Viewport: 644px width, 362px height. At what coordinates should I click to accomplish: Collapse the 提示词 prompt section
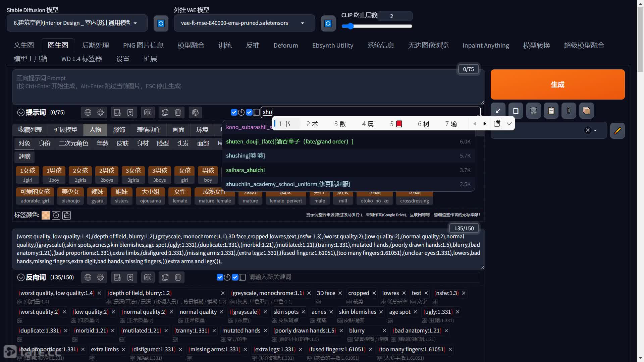[x=21, y=113]
